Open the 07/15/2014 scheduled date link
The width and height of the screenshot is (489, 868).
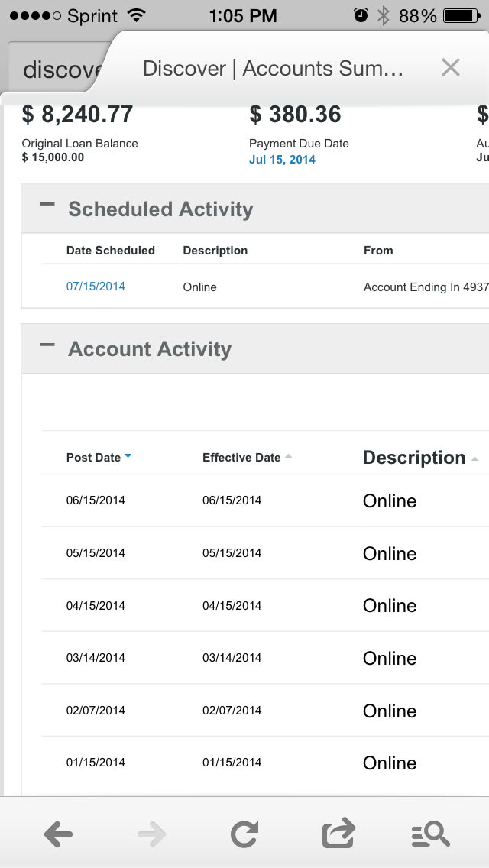click(x=96, y=287)
